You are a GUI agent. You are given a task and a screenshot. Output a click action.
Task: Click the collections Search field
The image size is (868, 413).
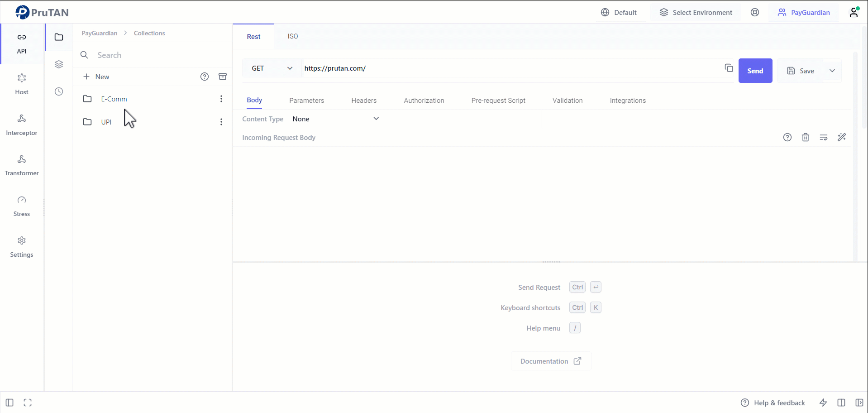[x=153, y=55]
